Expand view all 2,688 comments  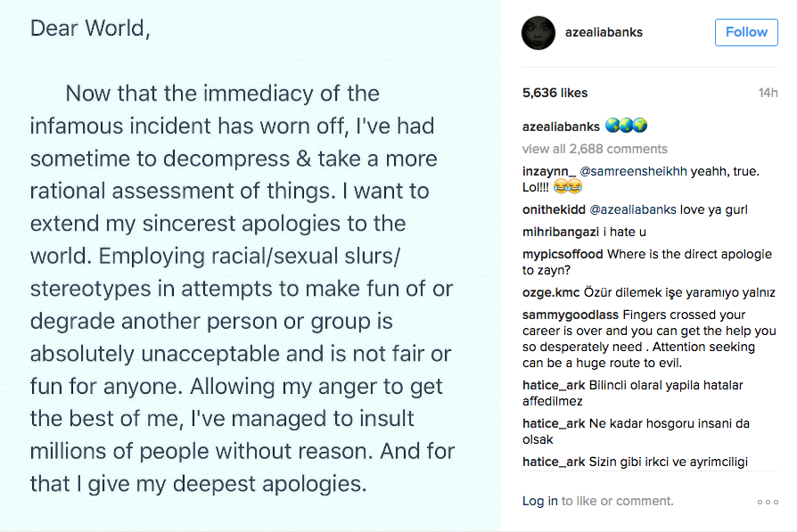(x=595, y=149)
